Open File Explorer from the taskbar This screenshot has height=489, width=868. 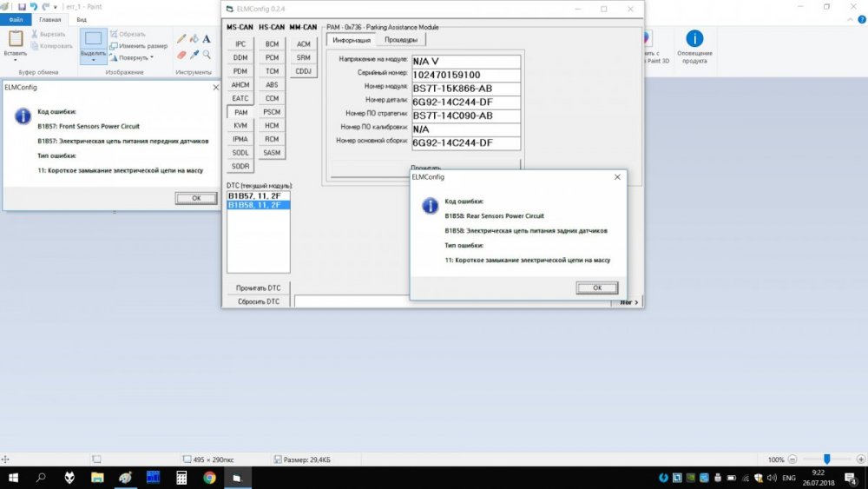(97, 478)
